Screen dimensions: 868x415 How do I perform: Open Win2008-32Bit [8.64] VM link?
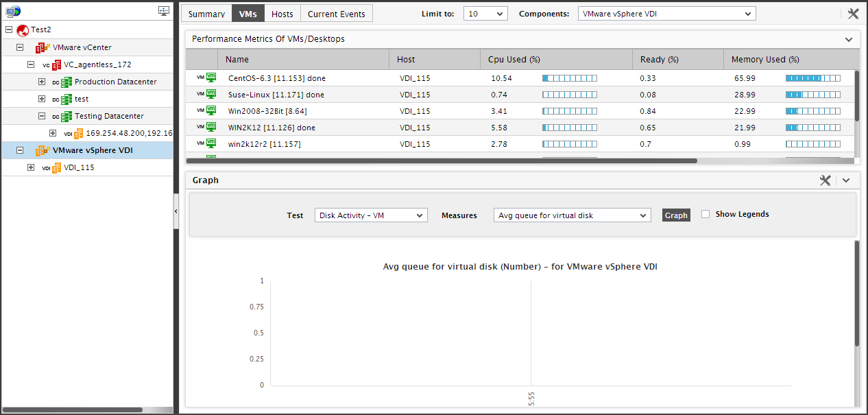coord(267,111)
